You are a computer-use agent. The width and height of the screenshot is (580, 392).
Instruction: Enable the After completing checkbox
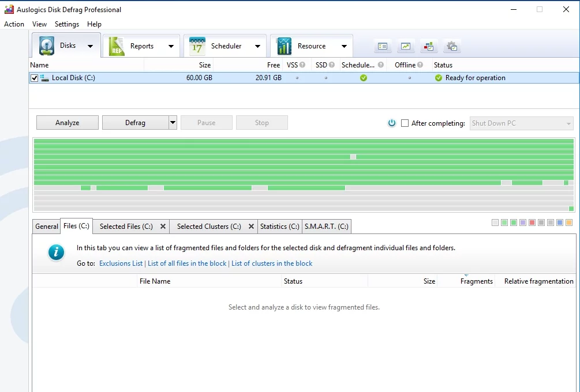tap(405, 123)
